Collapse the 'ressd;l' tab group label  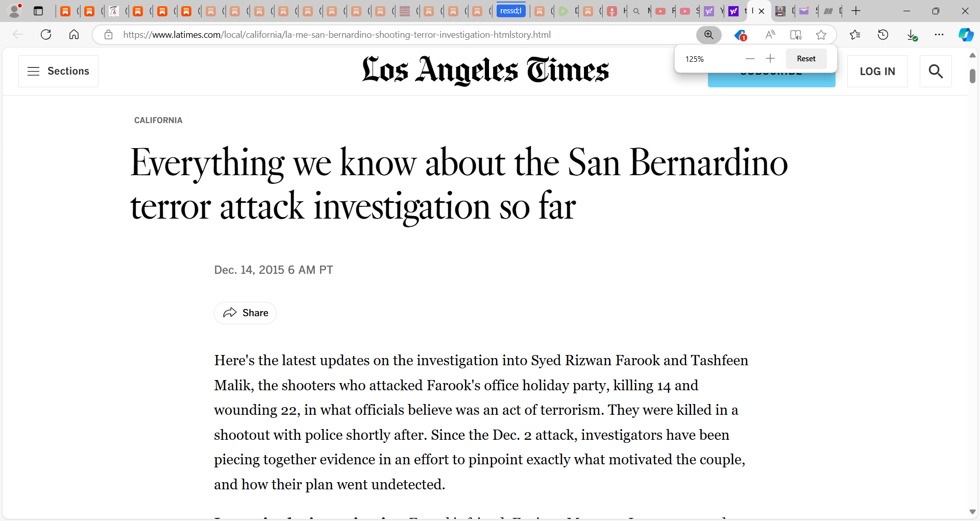(x=511, y=11)
